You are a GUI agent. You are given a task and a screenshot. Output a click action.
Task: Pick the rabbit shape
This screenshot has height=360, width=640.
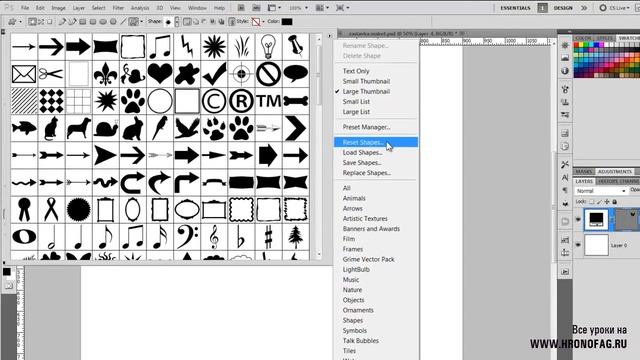133,128
